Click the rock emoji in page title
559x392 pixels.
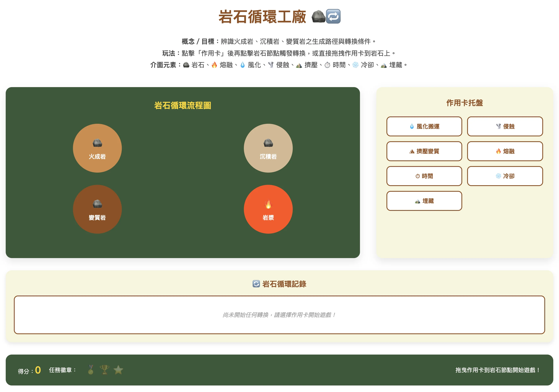click(x=318, y=16)
